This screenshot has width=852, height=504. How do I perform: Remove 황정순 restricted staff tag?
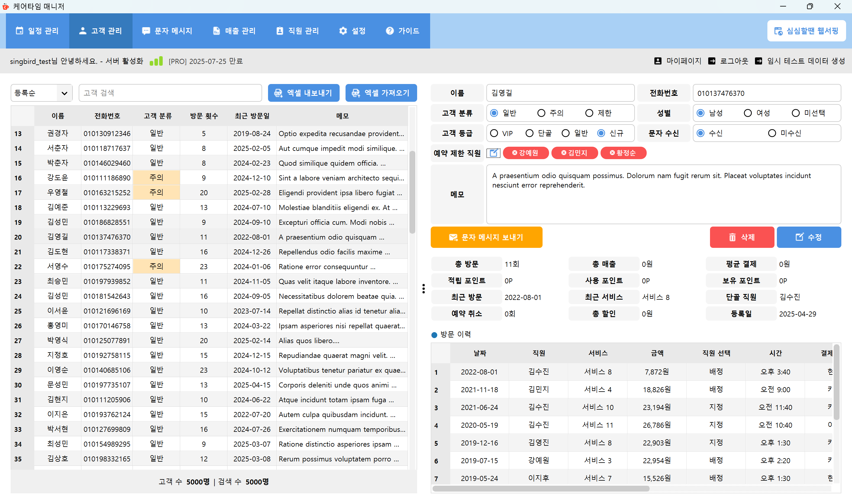click(x=612, y=153)
